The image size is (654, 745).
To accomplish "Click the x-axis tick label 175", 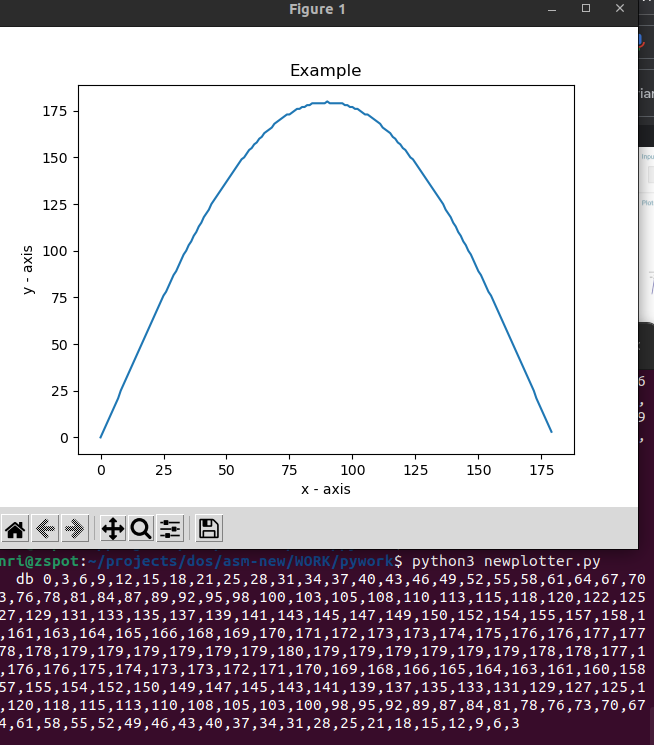I will coord(541,470).
